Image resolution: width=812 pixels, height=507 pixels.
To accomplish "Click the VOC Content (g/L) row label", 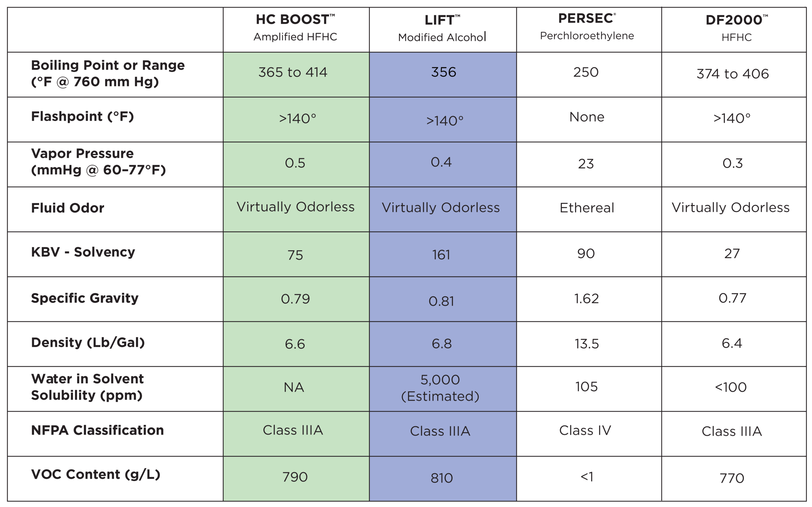I will 95,474.
